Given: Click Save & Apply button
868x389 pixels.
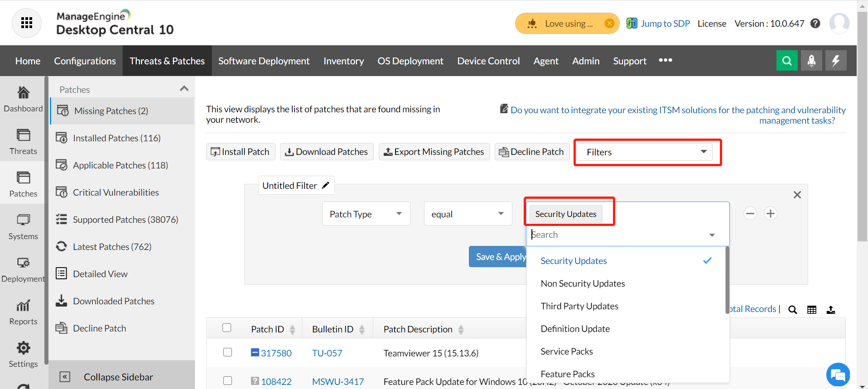Looking at the screenshot, I should click(x=498, y=257).
